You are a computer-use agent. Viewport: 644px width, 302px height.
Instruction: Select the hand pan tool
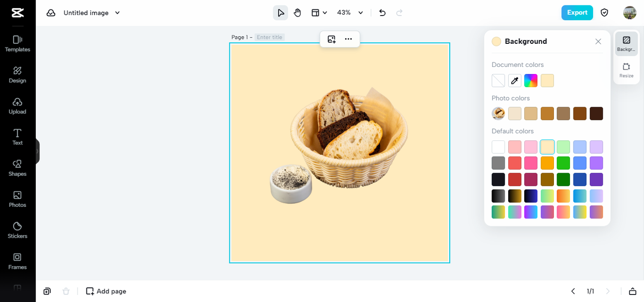pos(297,13)
